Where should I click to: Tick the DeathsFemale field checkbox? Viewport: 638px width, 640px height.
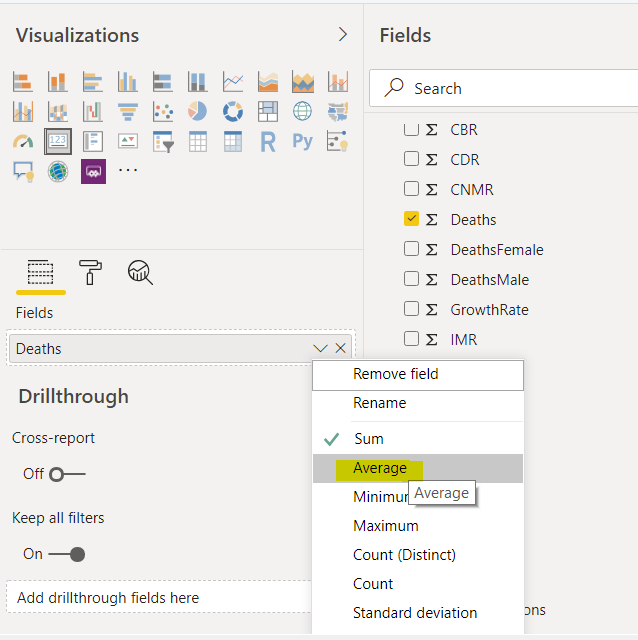411,249
